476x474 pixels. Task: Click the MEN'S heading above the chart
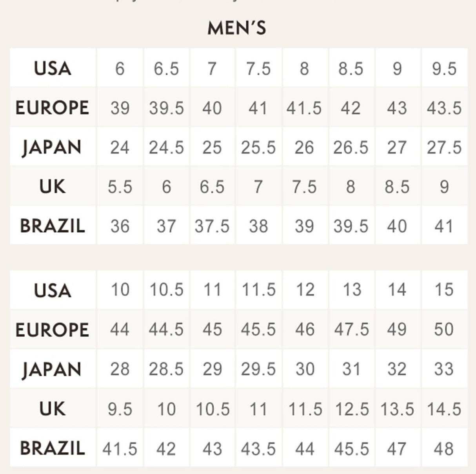[x=237, y=28]
